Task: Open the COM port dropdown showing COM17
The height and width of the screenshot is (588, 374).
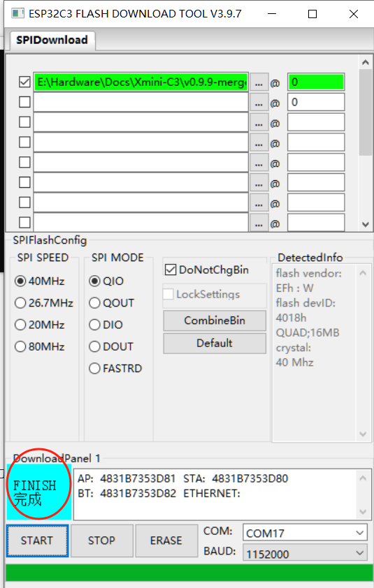Action: coord(305,533)
